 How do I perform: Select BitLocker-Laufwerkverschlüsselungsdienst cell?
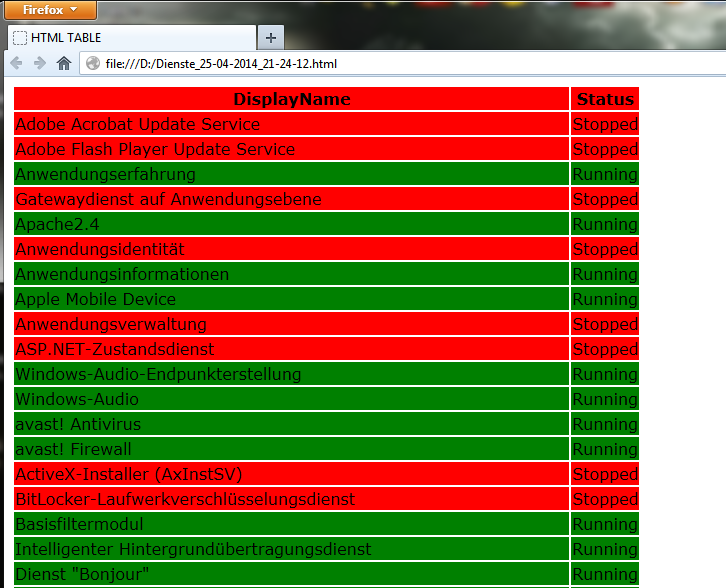pos(291,499)
